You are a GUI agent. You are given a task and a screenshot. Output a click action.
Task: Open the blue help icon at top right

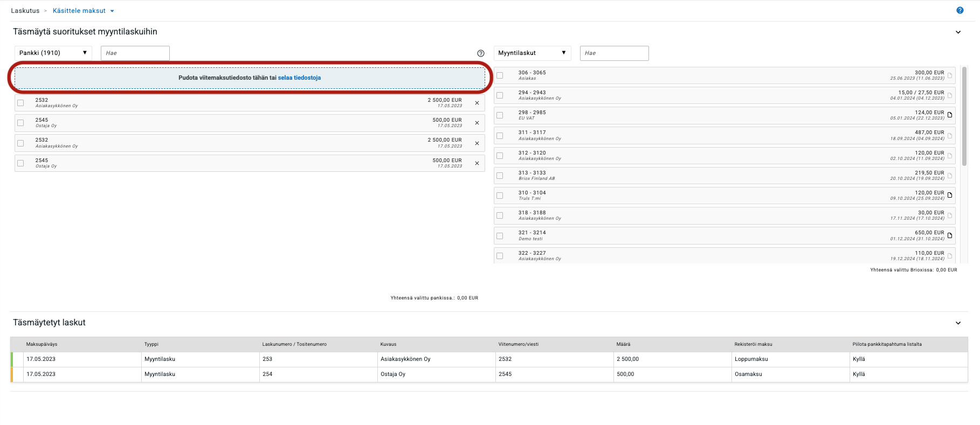(x=960, y=10)
